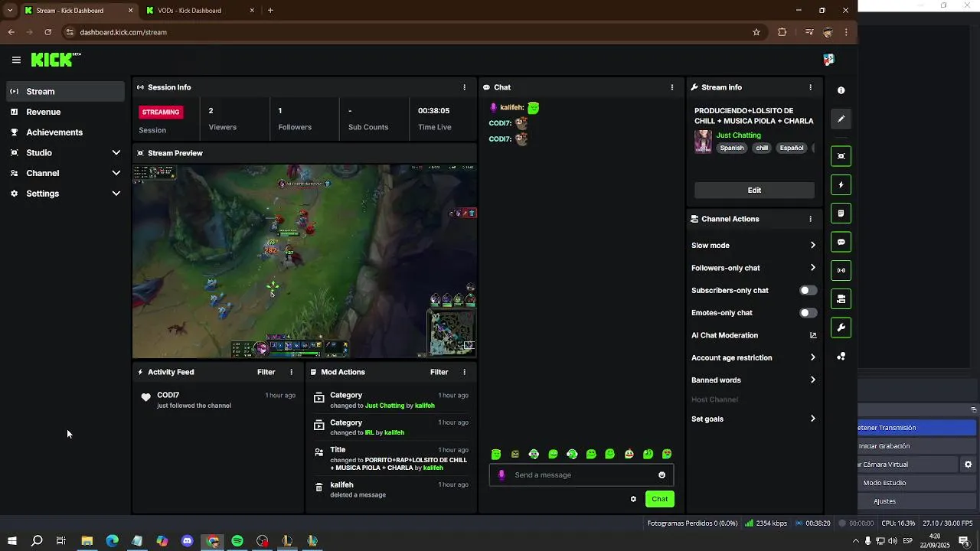Click the wrench icon in the right rail
The height and width of the screenshot is (551, 980).
coord(841,328)
